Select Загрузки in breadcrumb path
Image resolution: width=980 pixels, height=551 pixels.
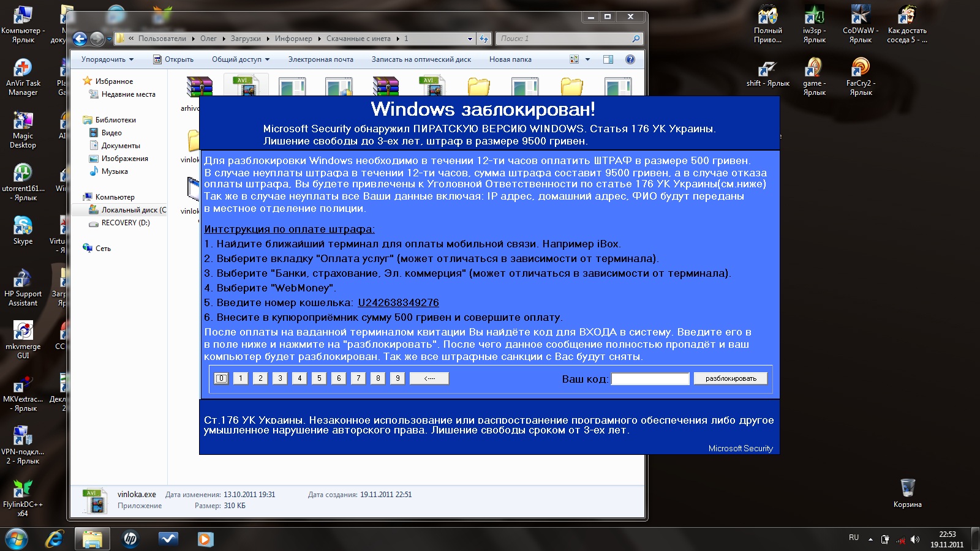pyautogui.click(x=246, y=39)
